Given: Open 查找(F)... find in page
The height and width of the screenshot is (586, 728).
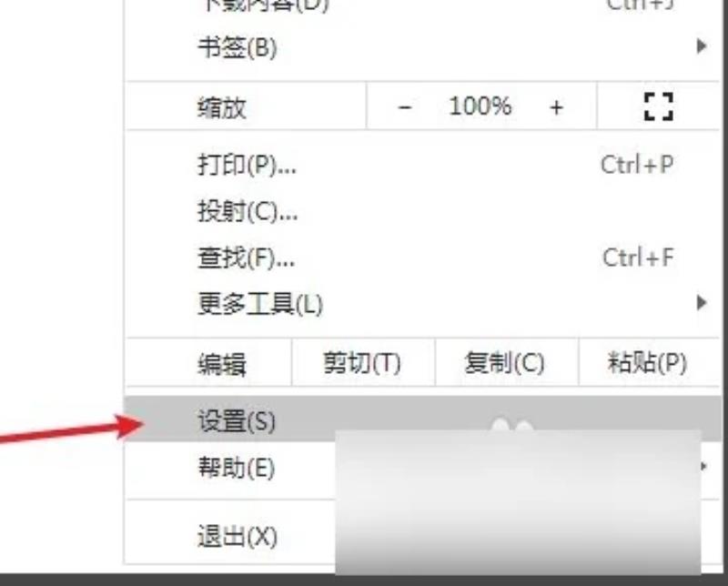Looking at the screenshot, I should [x=422, y=258].
